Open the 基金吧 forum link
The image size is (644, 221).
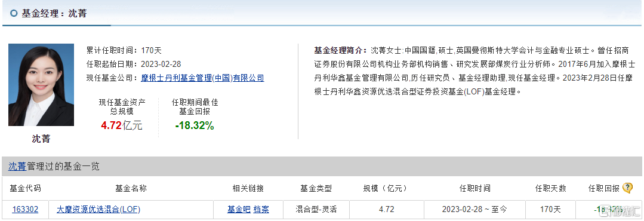click(239, 210)
